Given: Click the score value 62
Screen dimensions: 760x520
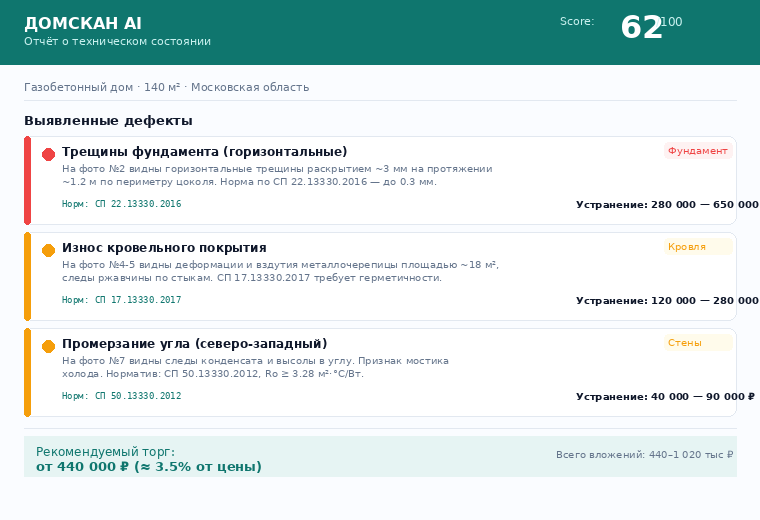Looking at the screenshot, I should [x=641, y=27].
